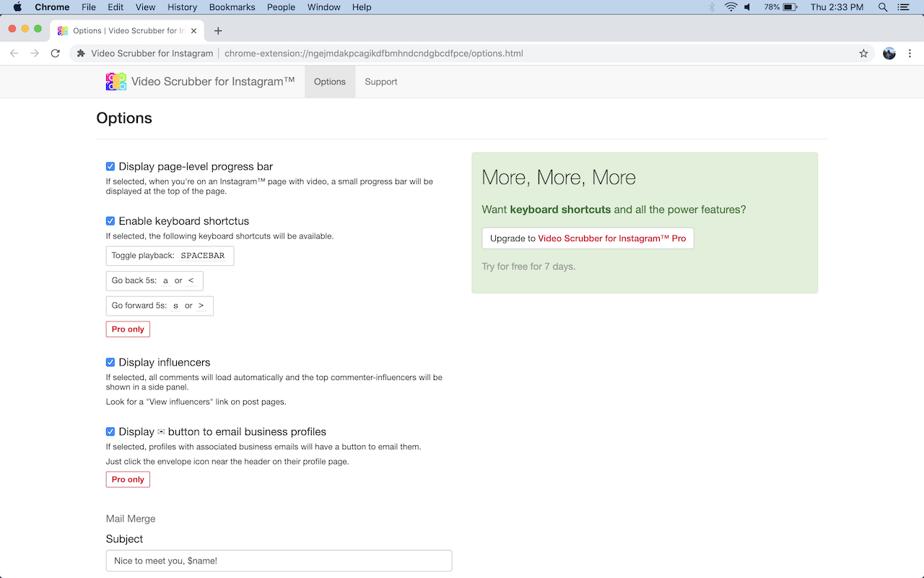Open the History menu
924x578 pixels.
tap(182, 7)
